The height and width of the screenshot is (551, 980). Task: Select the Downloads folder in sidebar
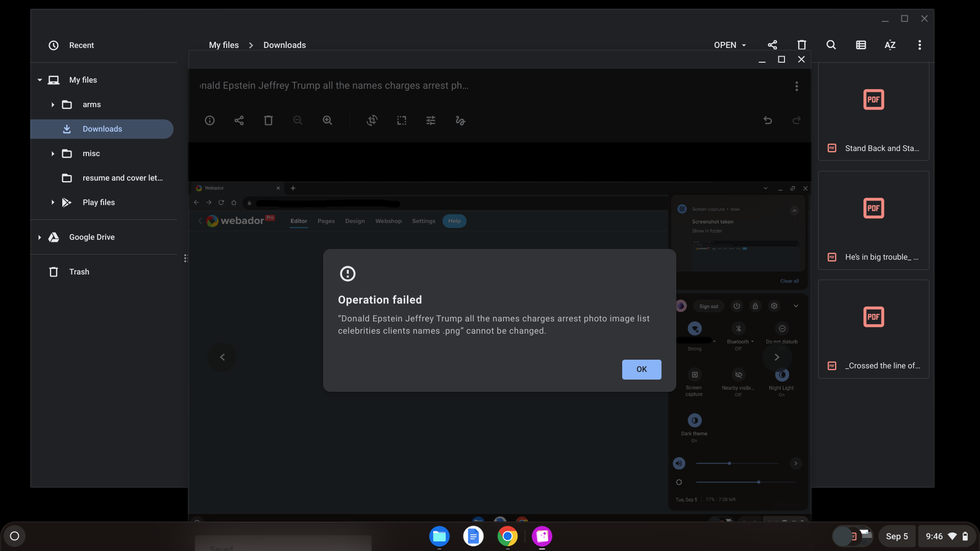tap(102, 129)
